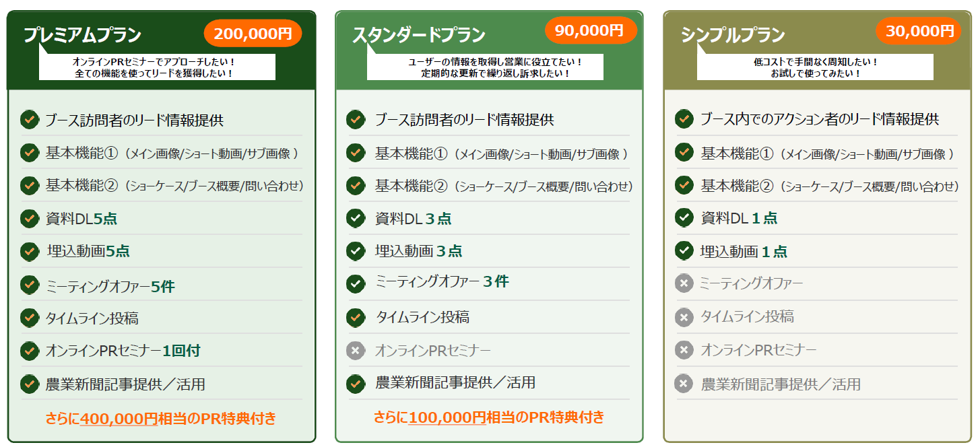The width and height of the screenshot is (980, 447).
Task: Select the スタンダードプラン header title
Action: (418, 35)
